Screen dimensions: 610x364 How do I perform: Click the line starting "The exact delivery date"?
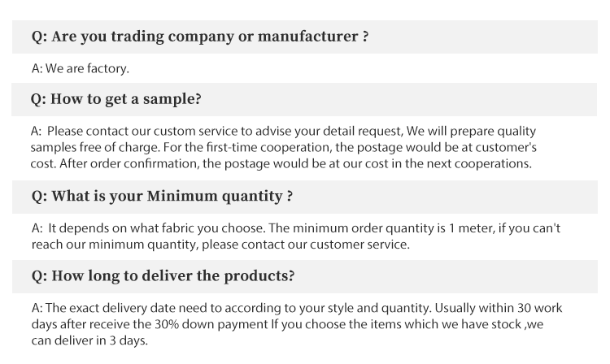pos(297,308)
